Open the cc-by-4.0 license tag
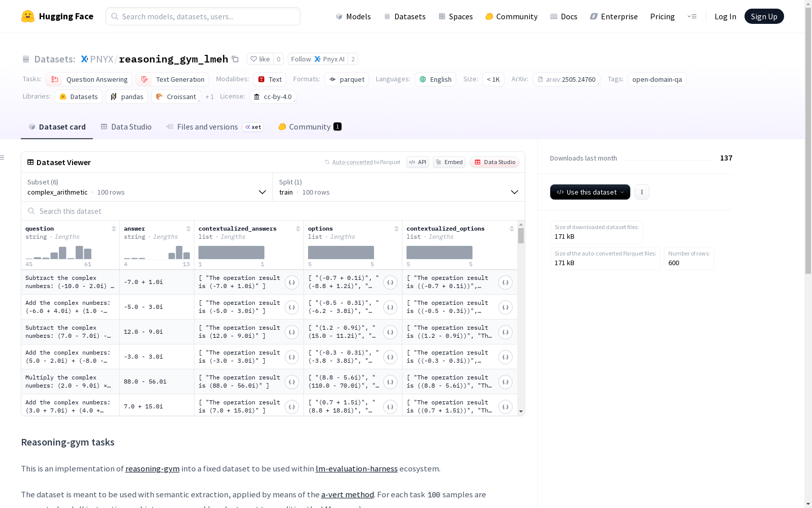 [273, 97]
